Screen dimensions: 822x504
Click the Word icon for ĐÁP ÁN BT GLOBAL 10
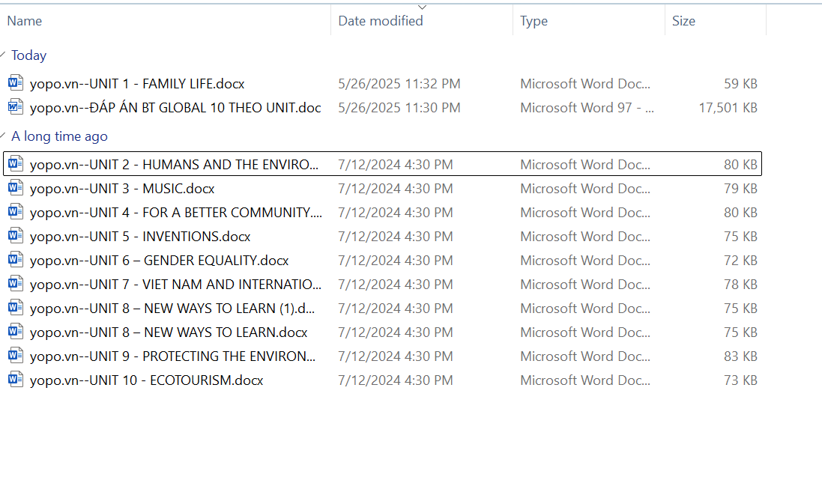tap(16, 107)
